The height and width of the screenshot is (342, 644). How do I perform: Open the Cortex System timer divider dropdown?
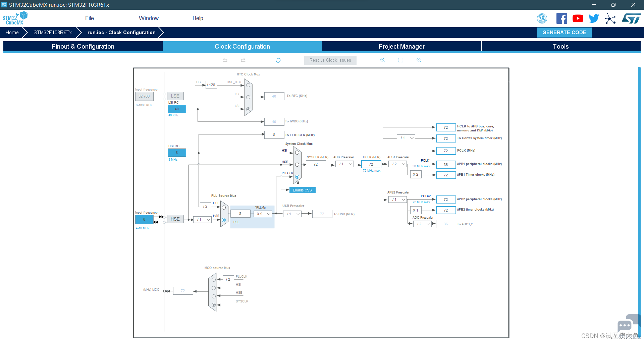pos(406,138)
